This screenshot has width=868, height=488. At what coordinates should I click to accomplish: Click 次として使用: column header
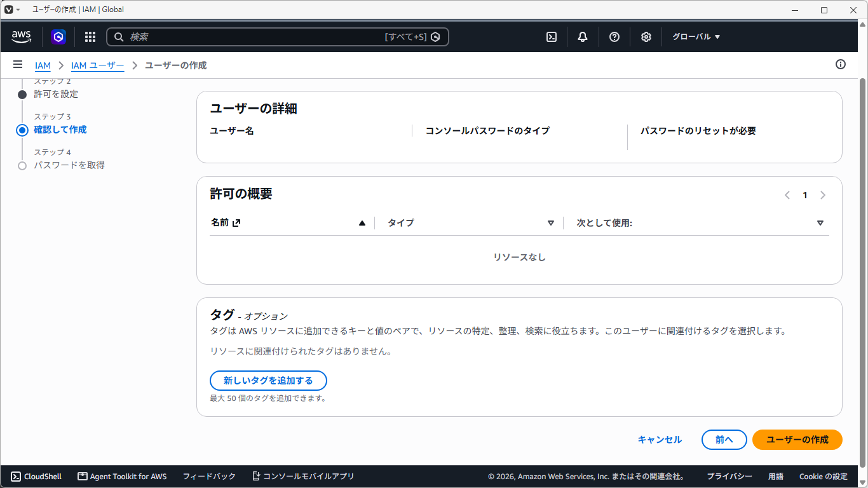click(604, 223)
